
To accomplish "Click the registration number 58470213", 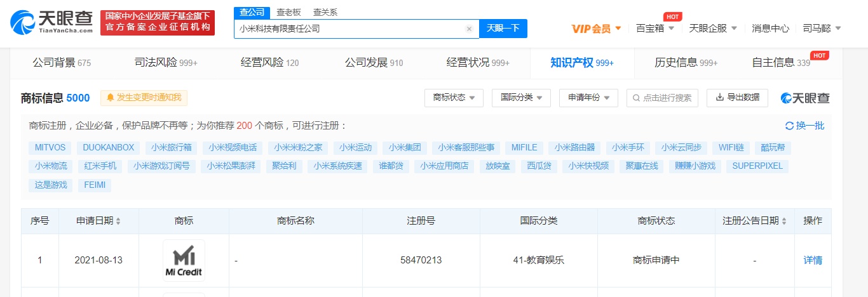I will 421,260.
